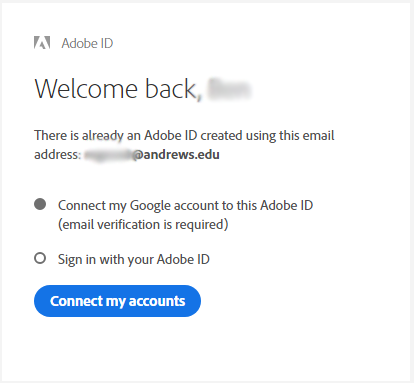Viewport: 414px width, 383px height.
Task: Click the Connect my accounts button
Action: click(x=117, y=301)
